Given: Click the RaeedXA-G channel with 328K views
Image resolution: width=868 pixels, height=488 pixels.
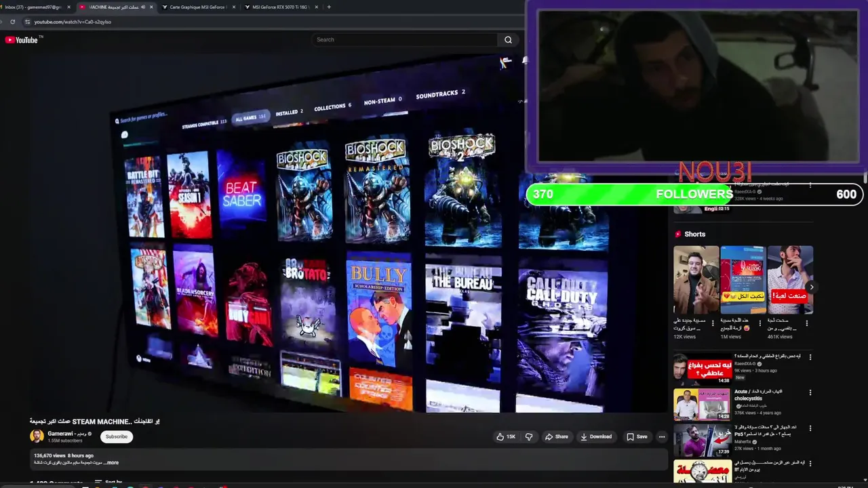Looking at the screenshot, I should tap(745, 192).
